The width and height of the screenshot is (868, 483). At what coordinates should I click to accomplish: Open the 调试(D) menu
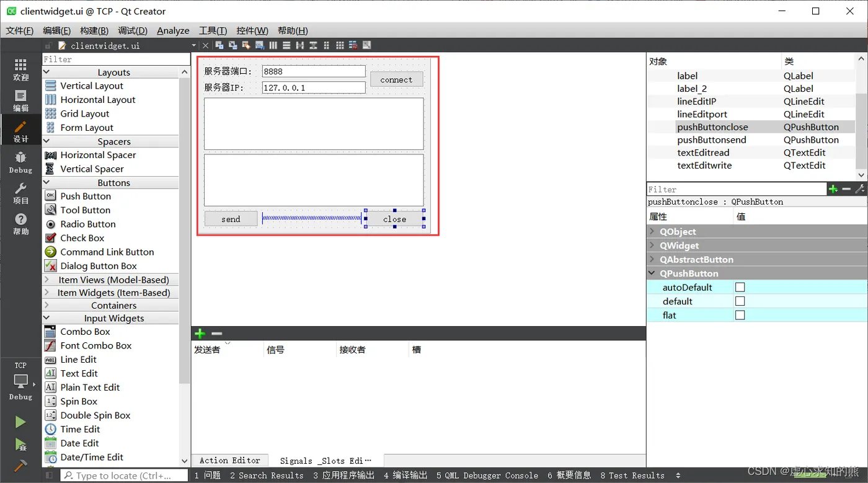tap(133, 30)
